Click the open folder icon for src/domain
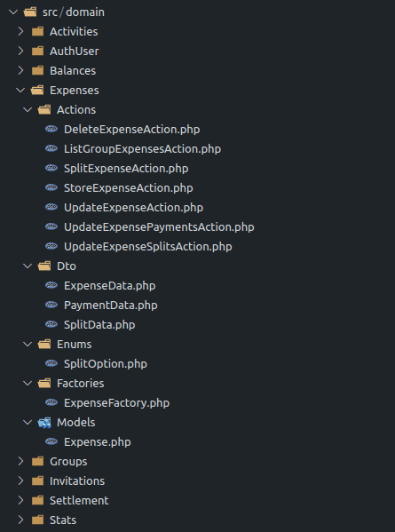 pos(30,12)
